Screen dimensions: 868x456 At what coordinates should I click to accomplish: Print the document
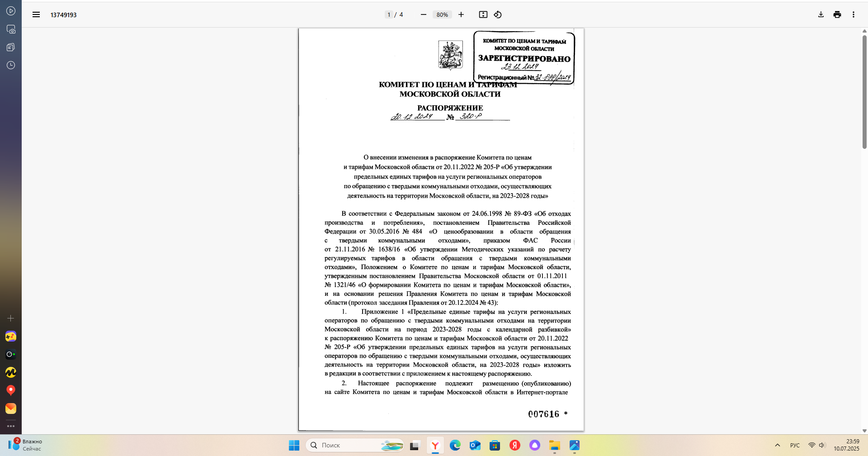(837, 14)
